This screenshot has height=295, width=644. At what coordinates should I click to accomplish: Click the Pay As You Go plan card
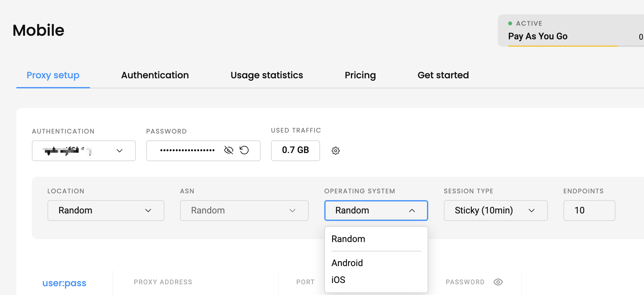coord(571,31)
